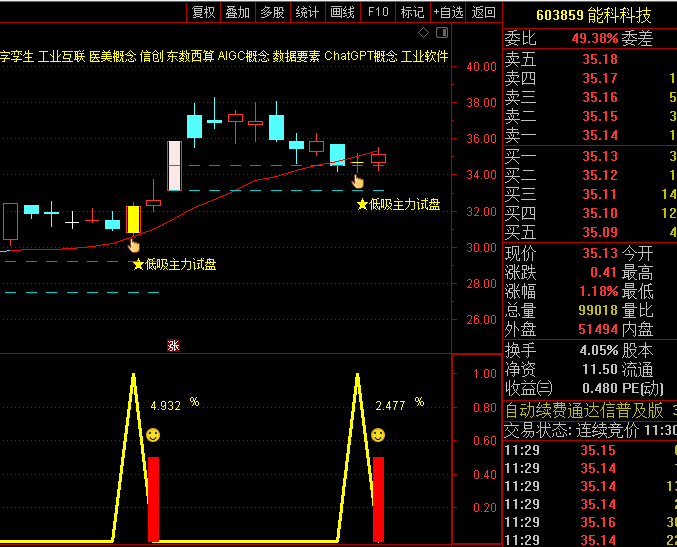The width and height of the screenshot is (677, 547).
Task: Click the hand pointer icon under yellow candle
Action: click(134, 245)
